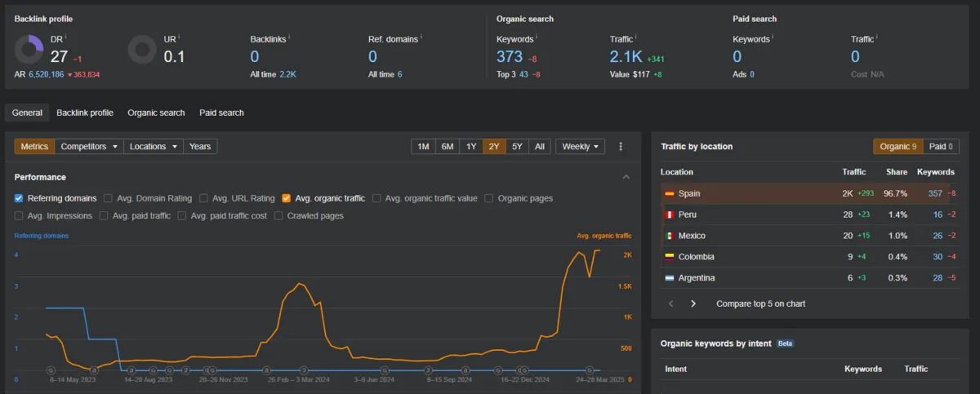Open the info tooltip icon beside DR
Screen dimensions: 980x394
65,37
